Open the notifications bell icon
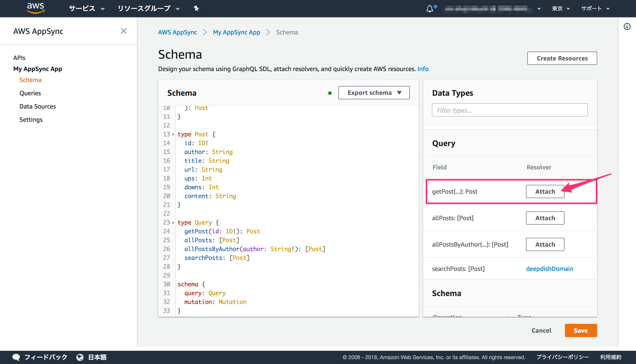 coord(430,9)
